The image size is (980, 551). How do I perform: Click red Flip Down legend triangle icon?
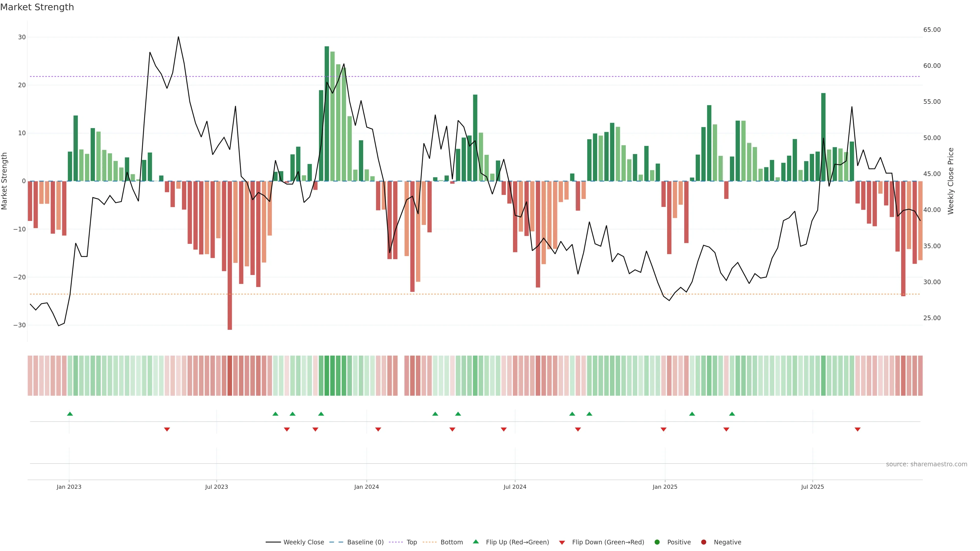[562, 543]
